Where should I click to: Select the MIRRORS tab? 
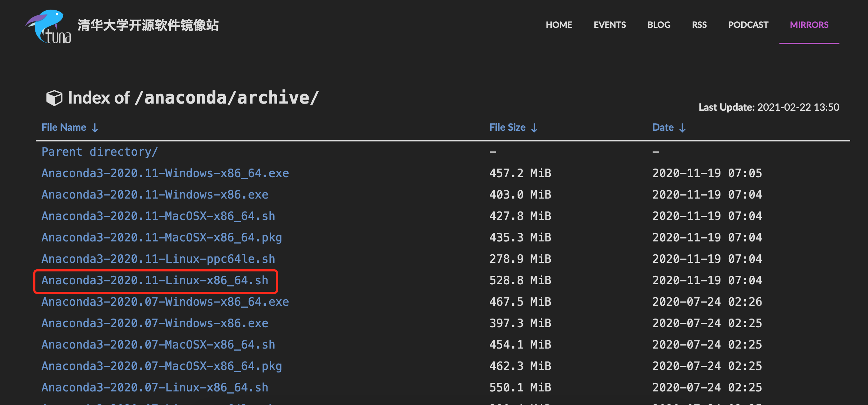(x=809, y=25)
